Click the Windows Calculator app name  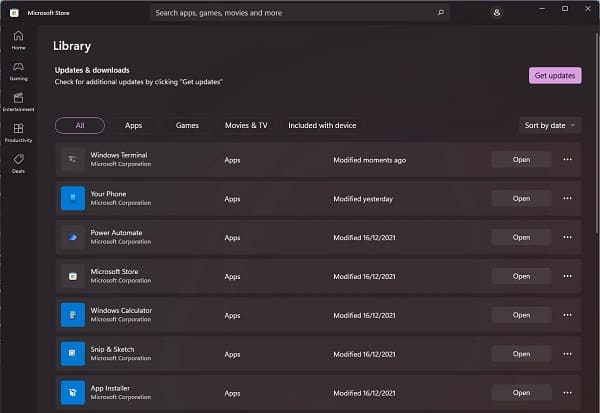click(x=121, y=310)
